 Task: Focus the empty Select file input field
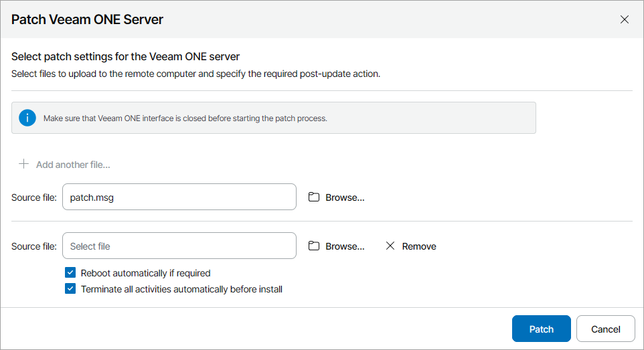179,246
